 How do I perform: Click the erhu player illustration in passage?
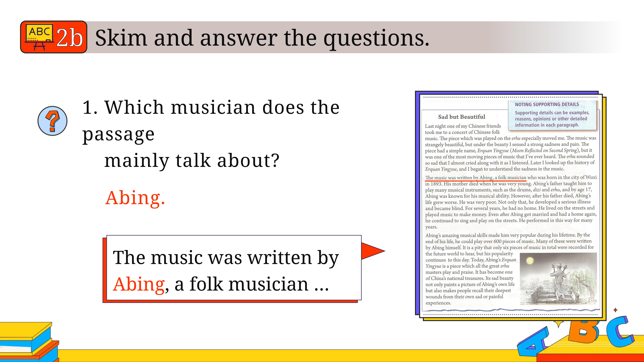click(558, 279)
